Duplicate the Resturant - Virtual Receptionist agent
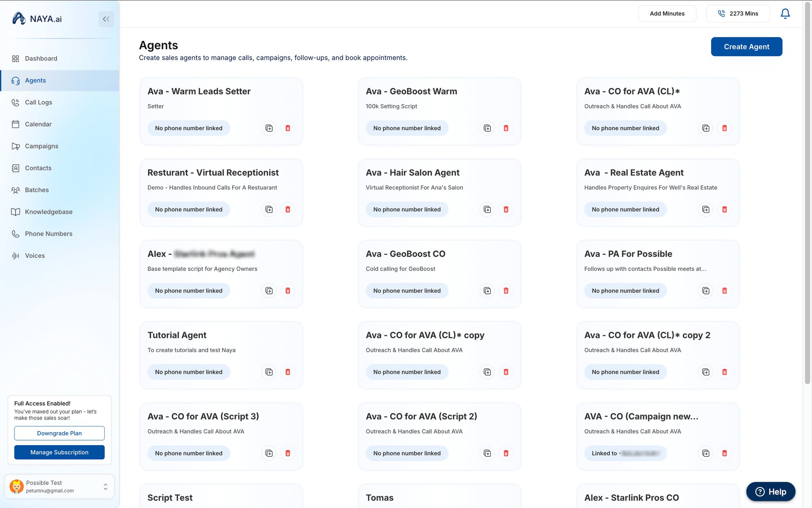Screen dimensions: 812x508 pos(269,210)
